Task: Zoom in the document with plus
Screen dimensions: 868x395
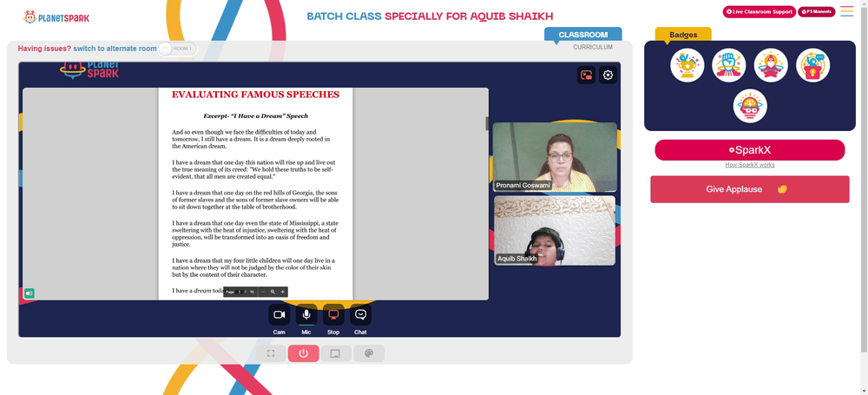Action: (x=282, y=292)
